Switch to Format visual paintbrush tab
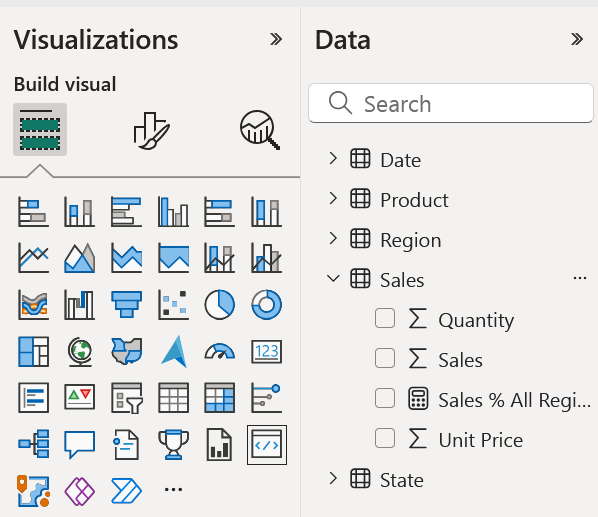The width and height of the screenshot is (598, 517). pos(151,130)
